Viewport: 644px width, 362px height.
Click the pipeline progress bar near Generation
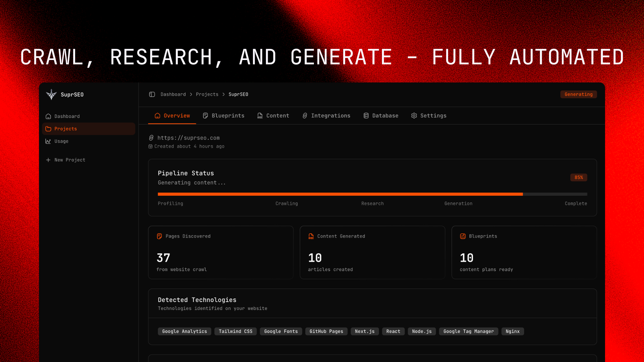click(458, 194)
